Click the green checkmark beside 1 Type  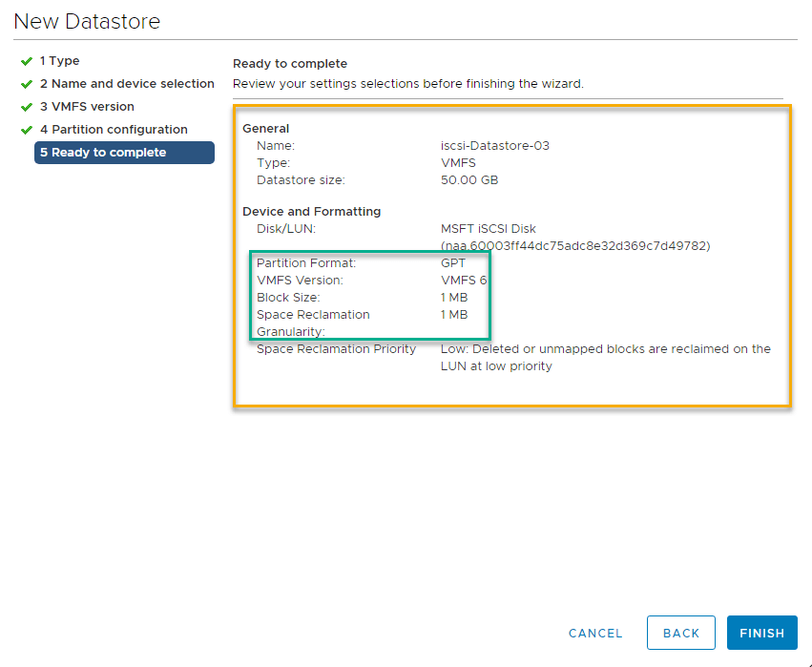[x=27, y=61]
